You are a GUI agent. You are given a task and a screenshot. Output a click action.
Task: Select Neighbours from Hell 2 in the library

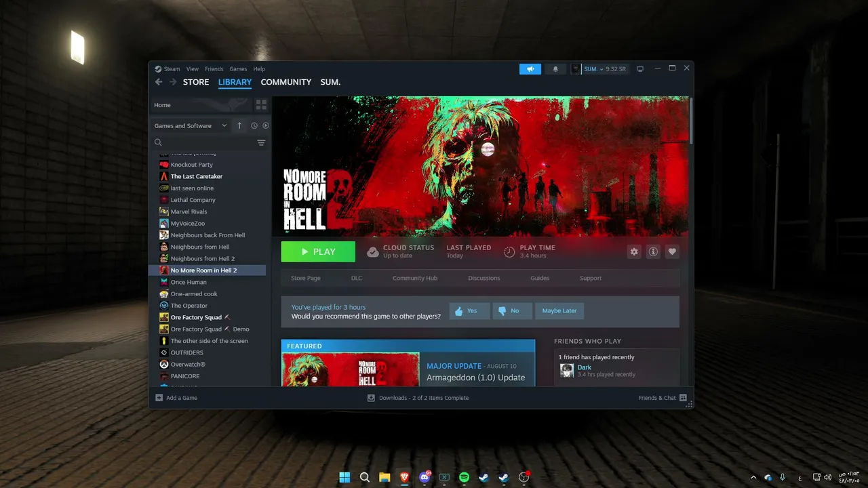(x=203, y=259)
